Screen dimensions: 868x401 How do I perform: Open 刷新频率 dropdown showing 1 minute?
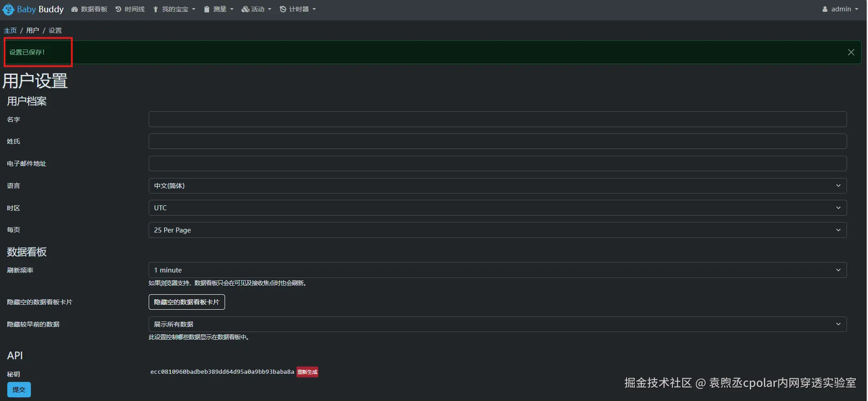pyautogui.click(x=497, y=270)
